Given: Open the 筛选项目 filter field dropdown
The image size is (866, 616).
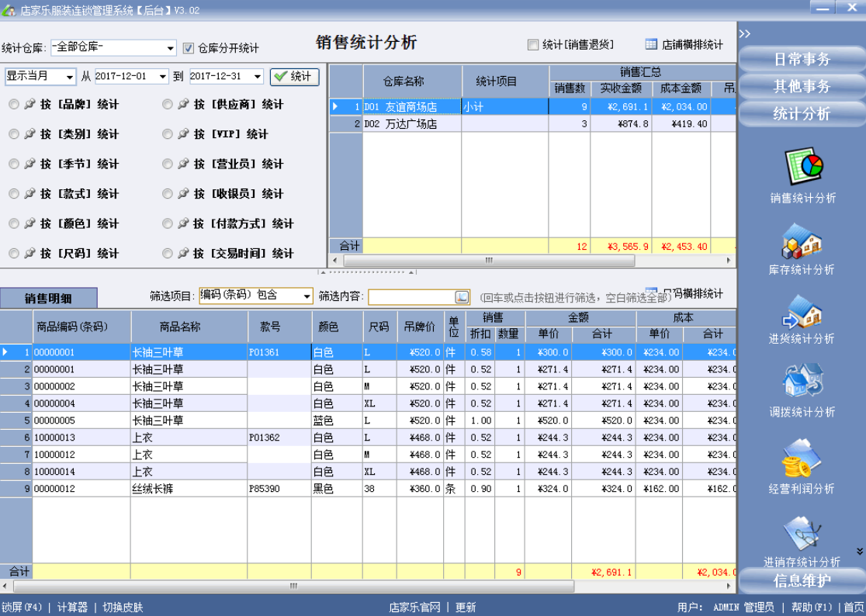Looking at the screenshot, I should [306, 296].
